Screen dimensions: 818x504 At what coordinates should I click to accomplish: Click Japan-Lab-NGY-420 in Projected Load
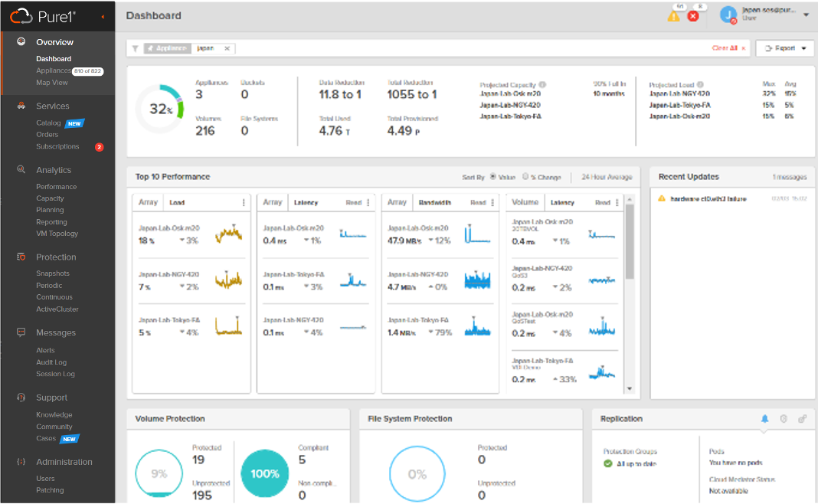point(679,94)
